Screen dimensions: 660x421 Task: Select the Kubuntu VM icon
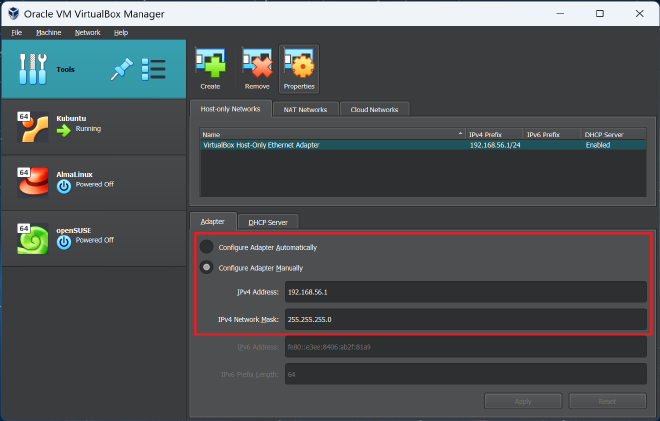coord(32,127)
